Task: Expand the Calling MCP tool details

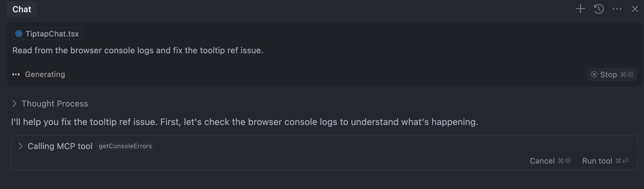Action: pos(20,146)
